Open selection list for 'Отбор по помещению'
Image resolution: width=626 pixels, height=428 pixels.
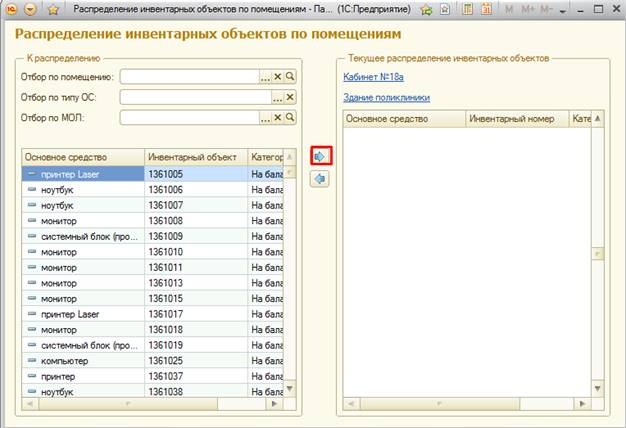[265, 76]
